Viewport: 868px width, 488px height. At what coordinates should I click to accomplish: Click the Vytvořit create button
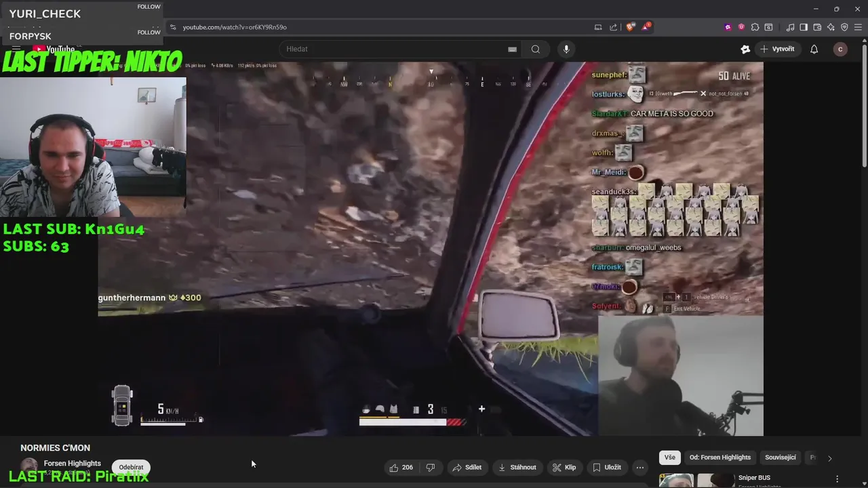click(x=777, y=49)
